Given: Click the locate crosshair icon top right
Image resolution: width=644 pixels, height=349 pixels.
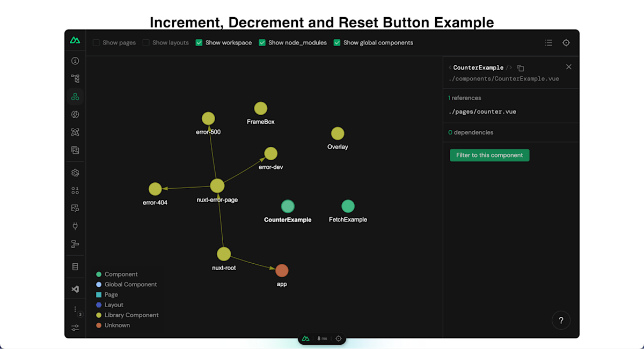Looking at the screenshot, I should [x=566, y=42].
